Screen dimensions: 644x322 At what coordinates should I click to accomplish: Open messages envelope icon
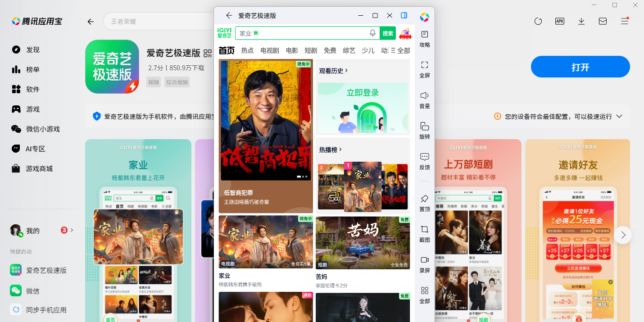[x=603, y=21]
